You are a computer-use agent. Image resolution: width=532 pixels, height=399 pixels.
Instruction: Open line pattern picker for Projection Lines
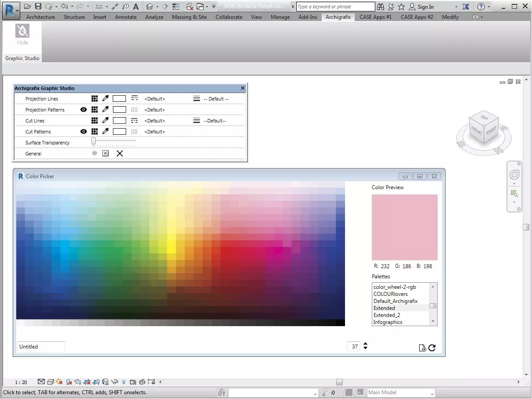pyautogui.click(x=134, y=99)
